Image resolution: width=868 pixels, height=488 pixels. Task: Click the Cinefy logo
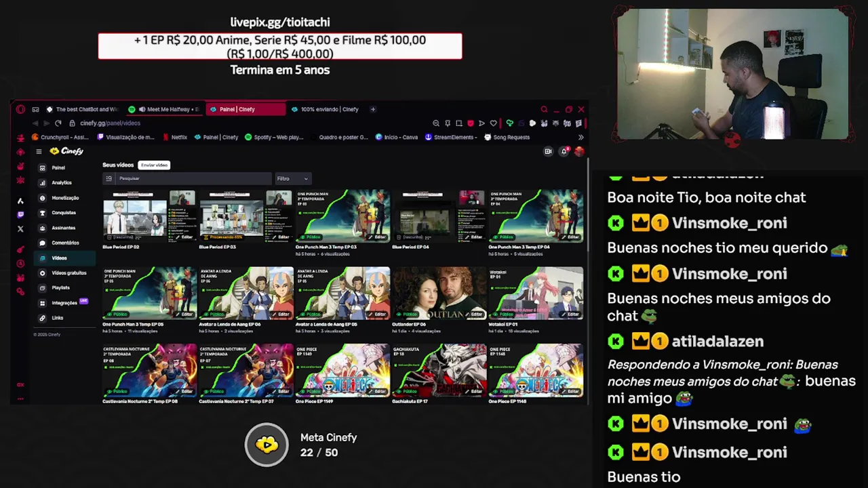(66, 151)
